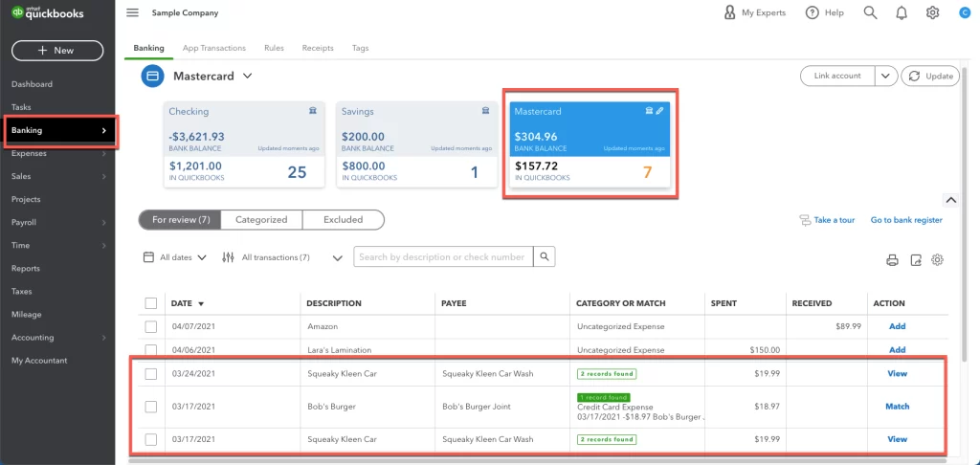Viewport: 980px width, 465px height.
Task: Click the Update refresh button
Action: [930, 76]
